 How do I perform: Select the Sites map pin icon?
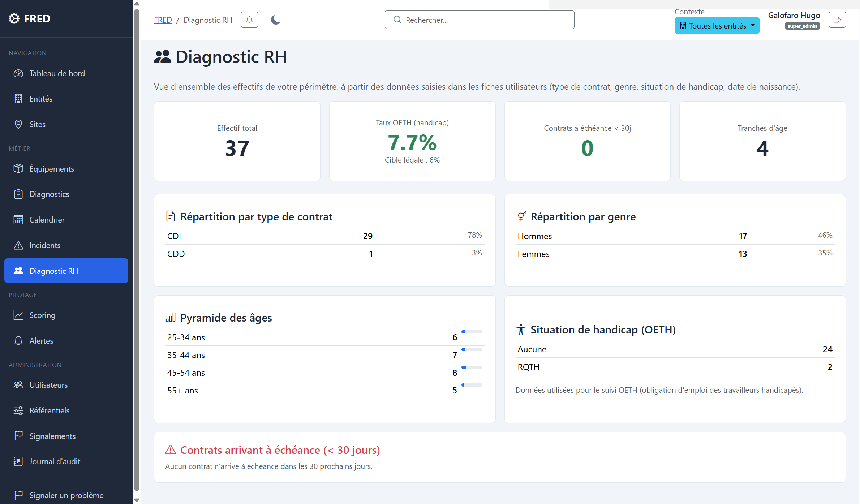(18, 124)
